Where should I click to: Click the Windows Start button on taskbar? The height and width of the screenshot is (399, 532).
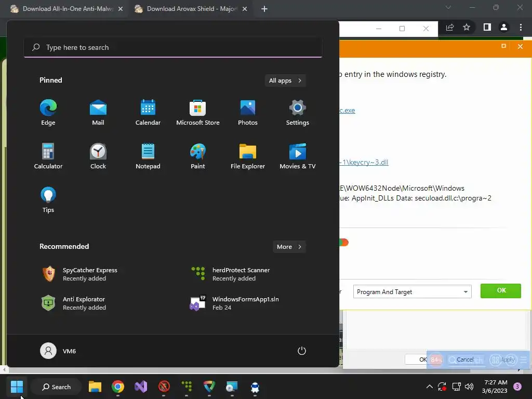point(17,387)
